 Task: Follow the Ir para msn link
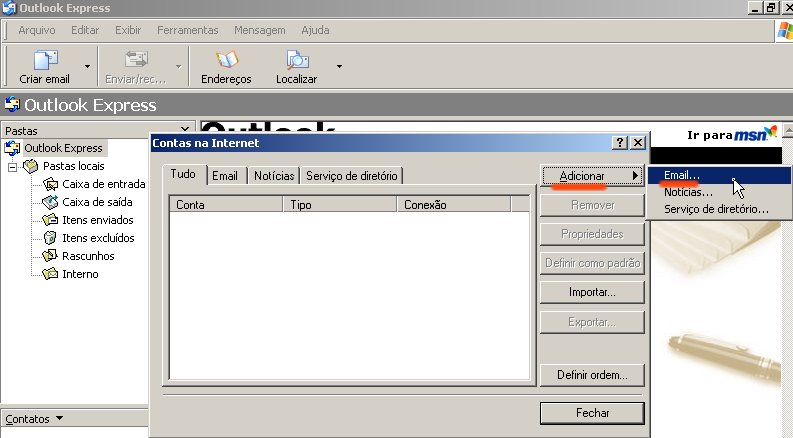coord(731,135)
